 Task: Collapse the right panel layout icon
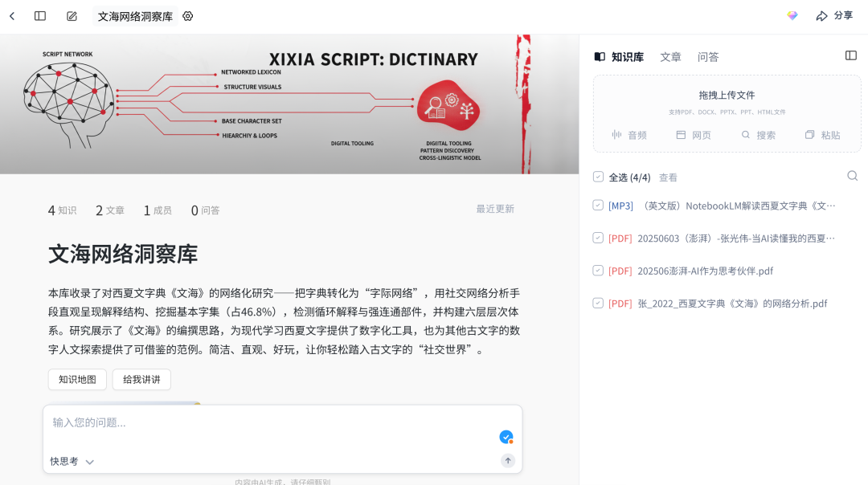[851, 55]
